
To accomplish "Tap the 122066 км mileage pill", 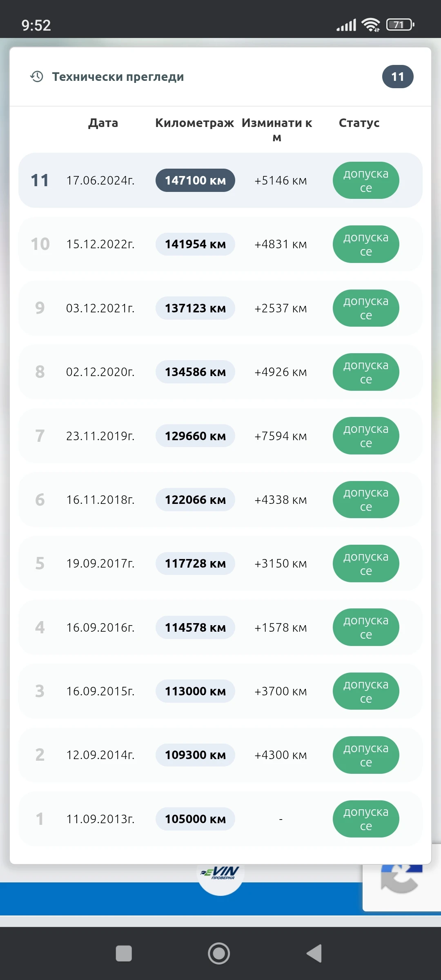I will [x=195, y=500].
